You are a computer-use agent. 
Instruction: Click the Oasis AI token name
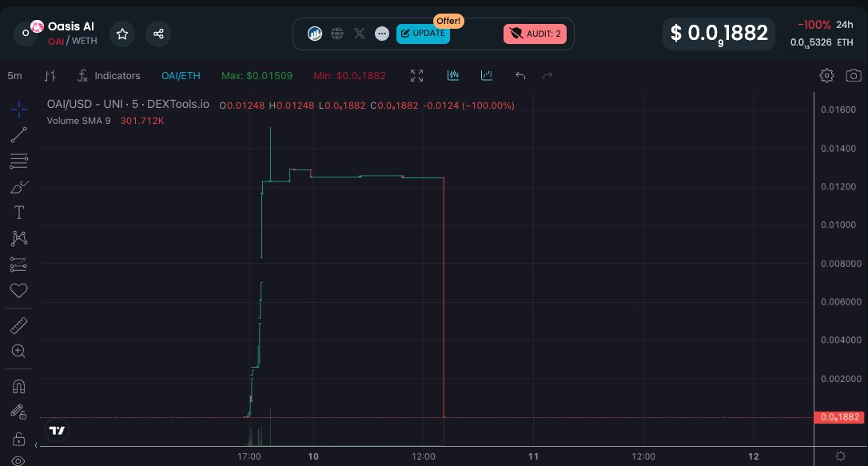point(71,26)
